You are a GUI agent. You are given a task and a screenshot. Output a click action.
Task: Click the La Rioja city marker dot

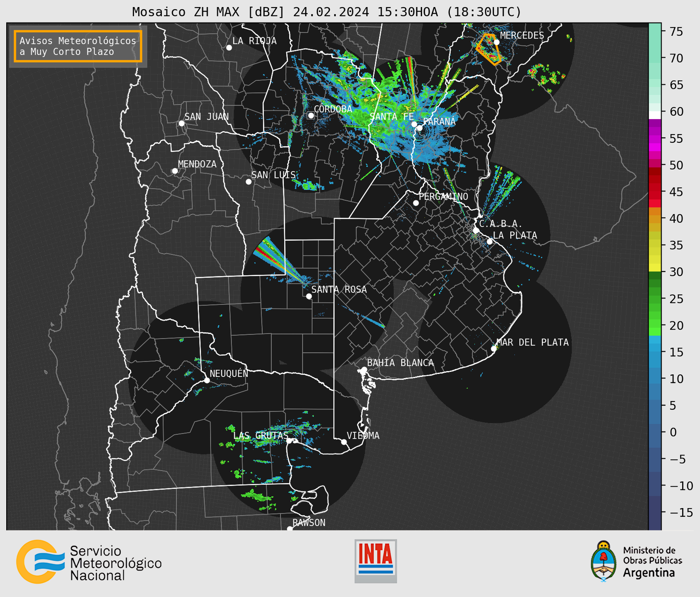(229, 48)
